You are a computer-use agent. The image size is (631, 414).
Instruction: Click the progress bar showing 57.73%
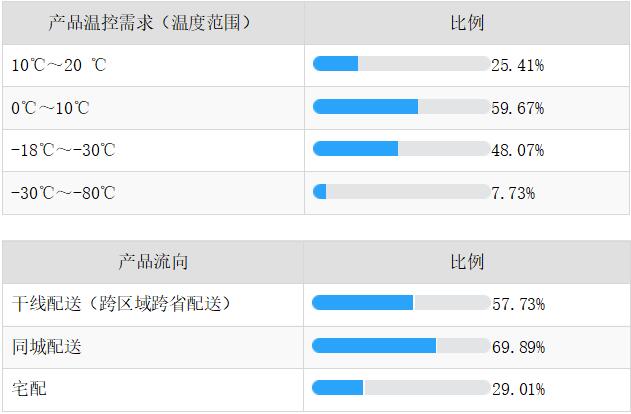(401, 303)
